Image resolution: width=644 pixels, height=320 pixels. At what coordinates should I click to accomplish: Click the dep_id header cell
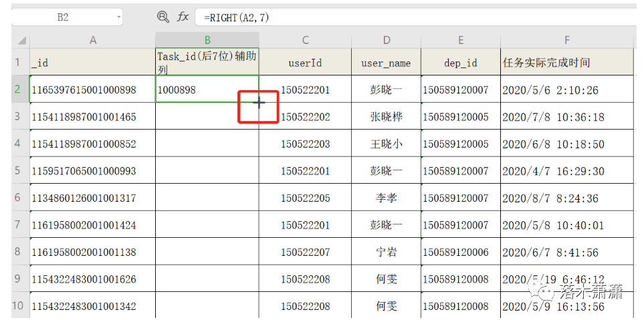[x=461, y=62]
